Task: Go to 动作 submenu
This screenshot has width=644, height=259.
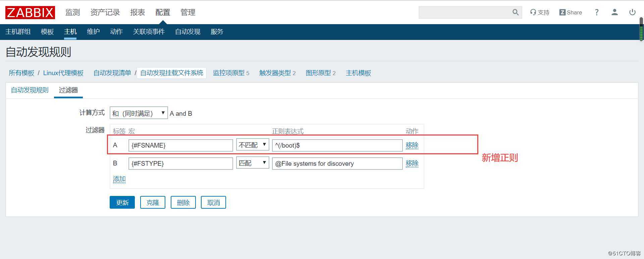Action: pos(116,32)
